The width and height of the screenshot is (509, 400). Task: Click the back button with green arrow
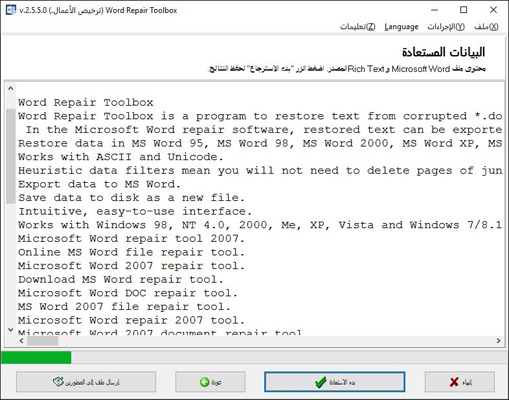(x=210, y=382)
